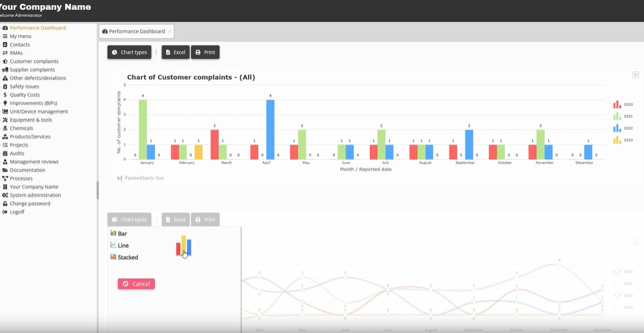Click the 'April' label under the bar chart
This screenshot has width=644, height=333.
(266, 163)
